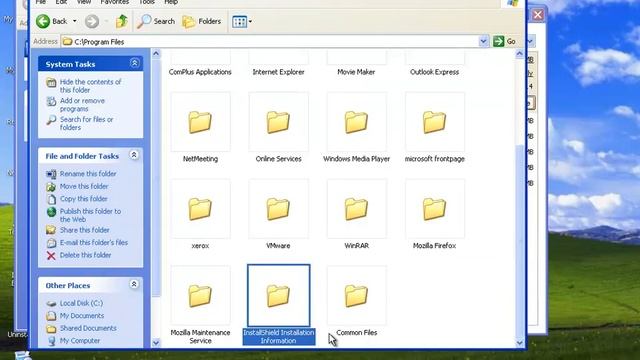Select the InstallShield Installation Information folder
This screenshot has width=640, height=360.
click(x=278, y=305)
